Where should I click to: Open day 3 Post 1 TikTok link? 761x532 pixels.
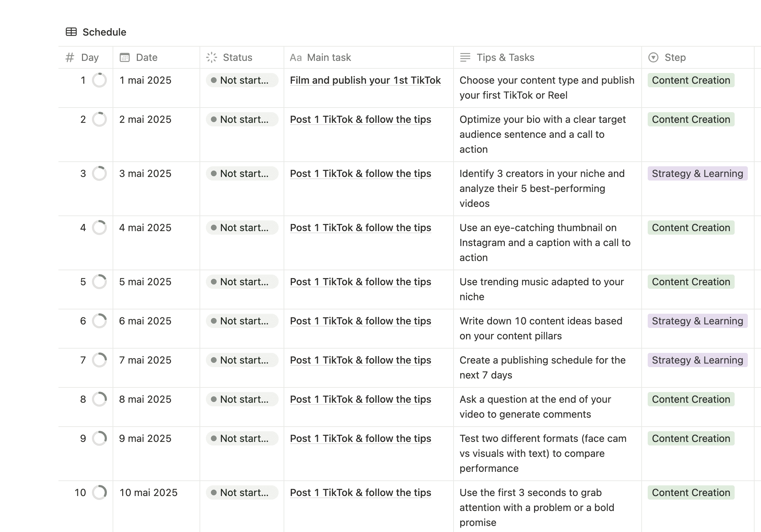(361, 173)
